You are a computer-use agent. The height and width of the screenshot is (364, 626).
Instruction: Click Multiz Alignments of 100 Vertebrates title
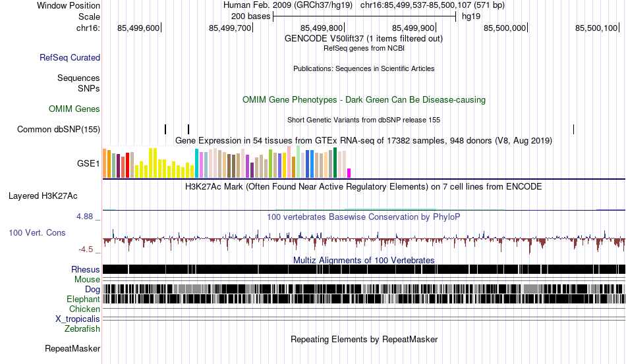click(x=364, y=261)
